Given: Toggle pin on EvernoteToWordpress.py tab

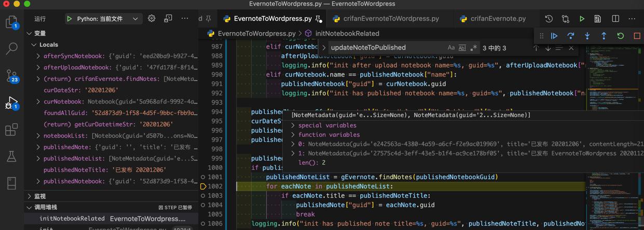Looking at the screenshot, I should click(319, 19).
